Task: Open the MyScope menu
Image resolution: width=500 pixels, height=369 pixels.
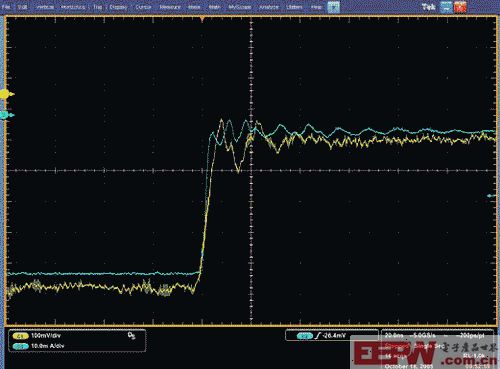Action: tap(240, 7)
